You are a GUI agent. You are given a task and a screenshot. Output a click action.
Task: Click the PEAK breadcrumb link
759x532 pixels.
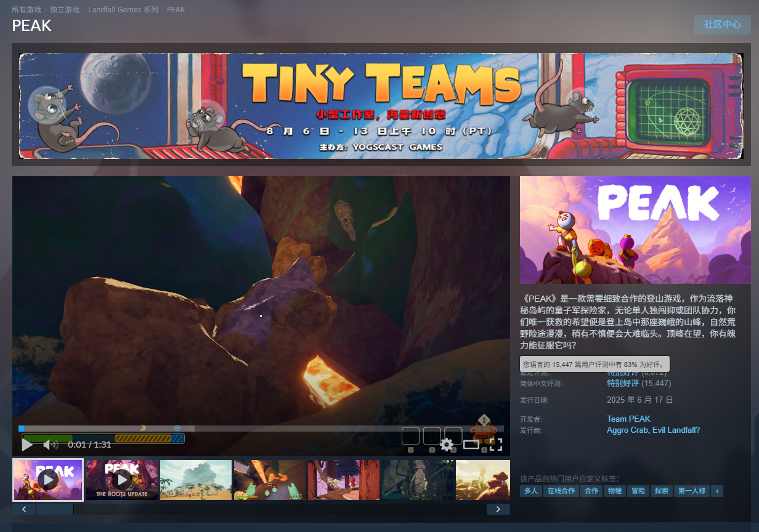click(176, 10)
